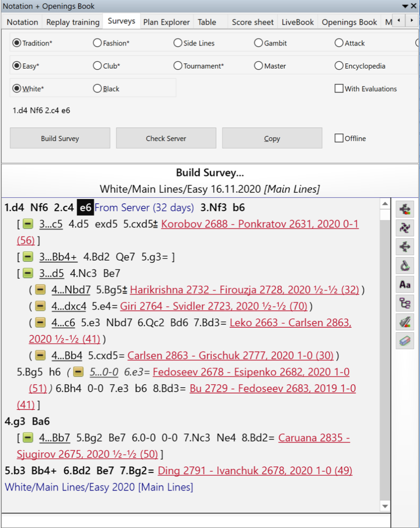Choose the Black side radio button
Image resolution: width=420 pixels, height=528 pixels.
coord(97,89)
